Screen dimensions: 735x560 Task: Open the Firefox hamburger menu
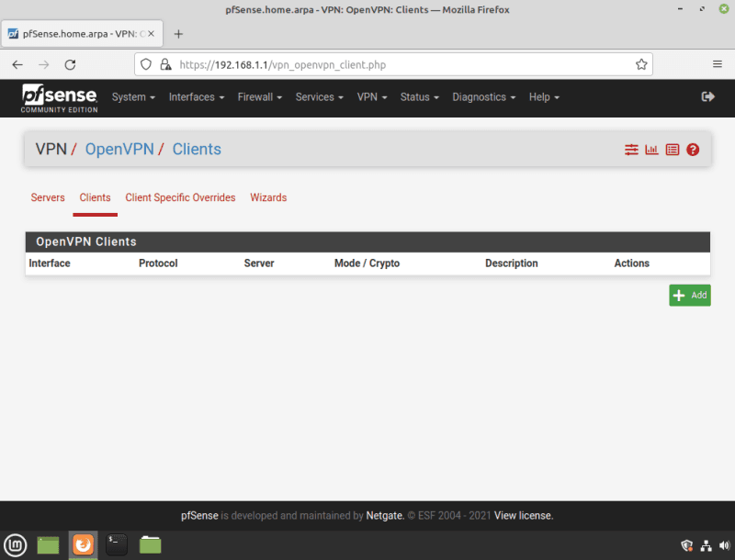coord(717,64)
